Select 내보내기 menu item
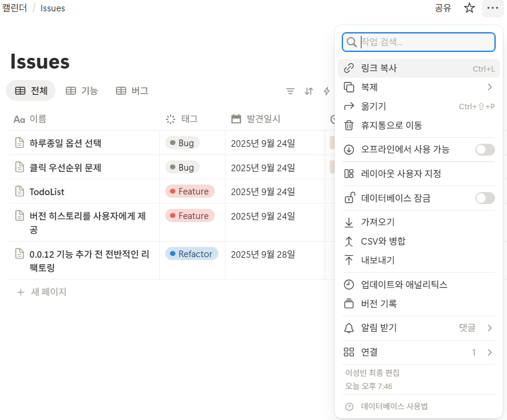This screenshot has width=507, height=420. pos(418,260)
